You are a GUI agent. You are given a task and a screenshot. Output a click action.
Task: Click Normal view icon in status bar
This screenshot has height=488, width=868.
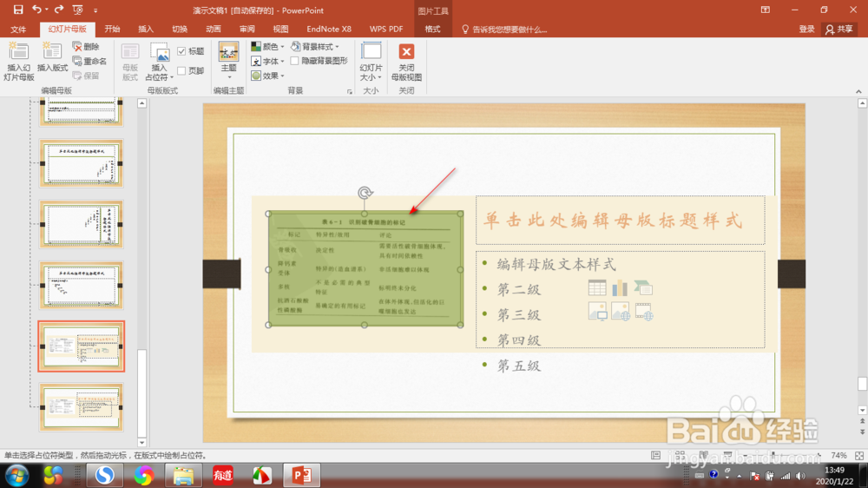pos(655,455)
